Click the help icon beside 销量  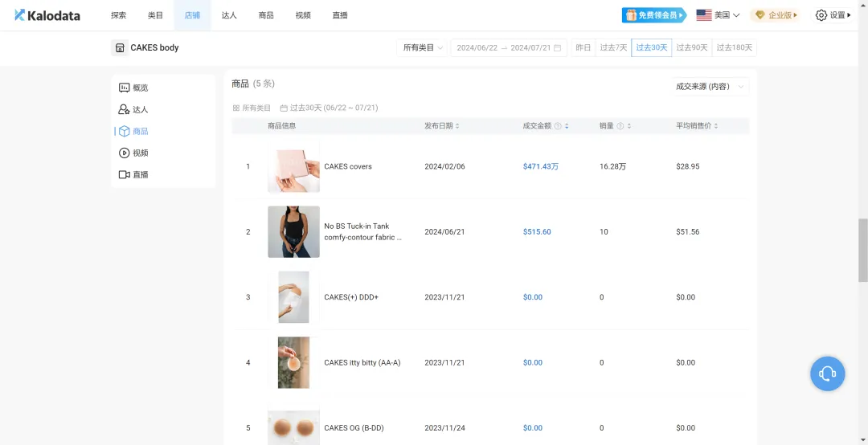tap(620, 126)
